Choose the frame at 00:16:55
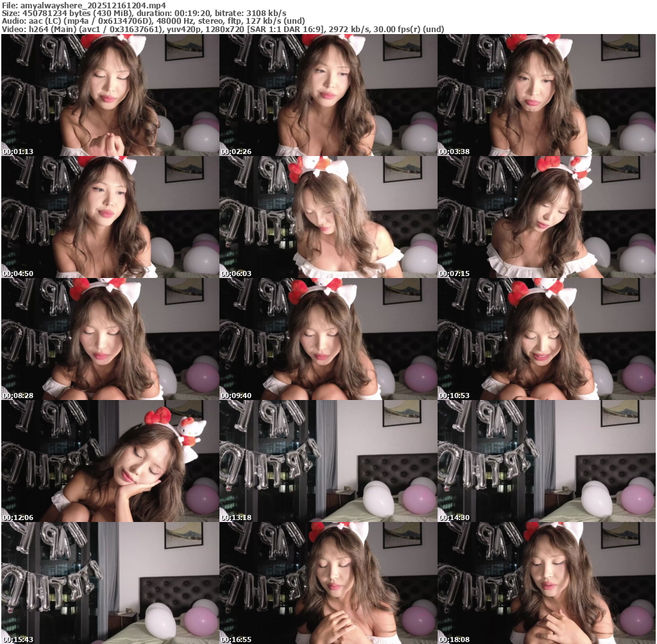This screenshot has width=657, height=644. pos(328,583)
